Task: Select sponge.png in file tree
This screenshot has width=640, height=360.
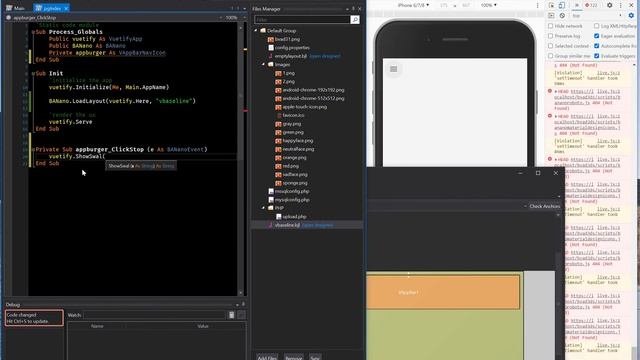Action: point(295,183)
